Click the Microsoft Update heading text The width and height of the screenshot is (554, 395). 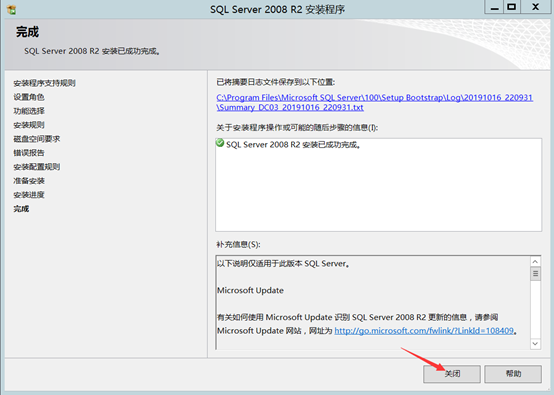coord(251,290)
